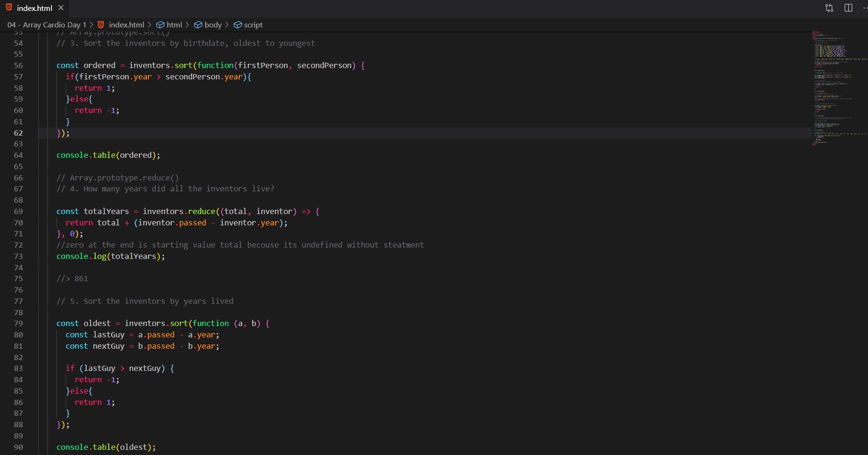Expand chevron after body breadcrumb
Image resolution: width=868 pixels, height=455 pixels.
(227, 25)
